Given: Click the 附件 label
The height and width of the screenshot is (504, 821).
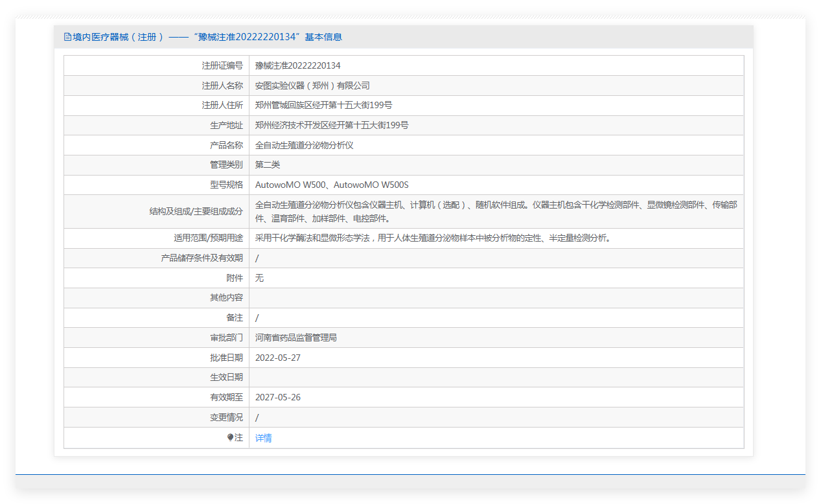Looking at the screenshot, I should point(235,278).
